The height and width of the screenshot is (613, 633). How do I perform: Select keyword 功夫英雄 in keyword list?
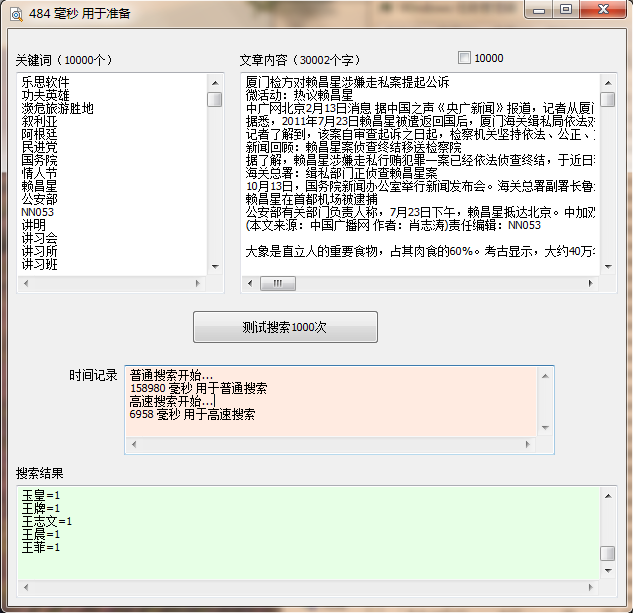click(45, 95)
